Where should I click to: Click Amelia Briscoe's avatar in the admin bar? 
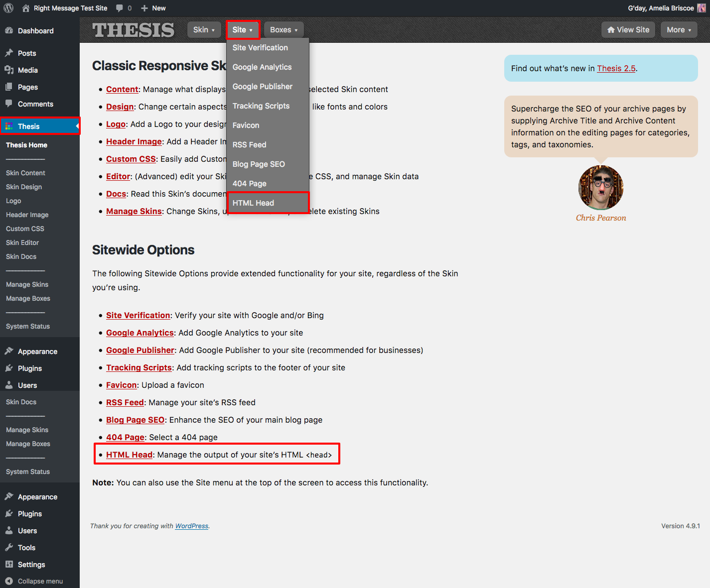[701, 8]
